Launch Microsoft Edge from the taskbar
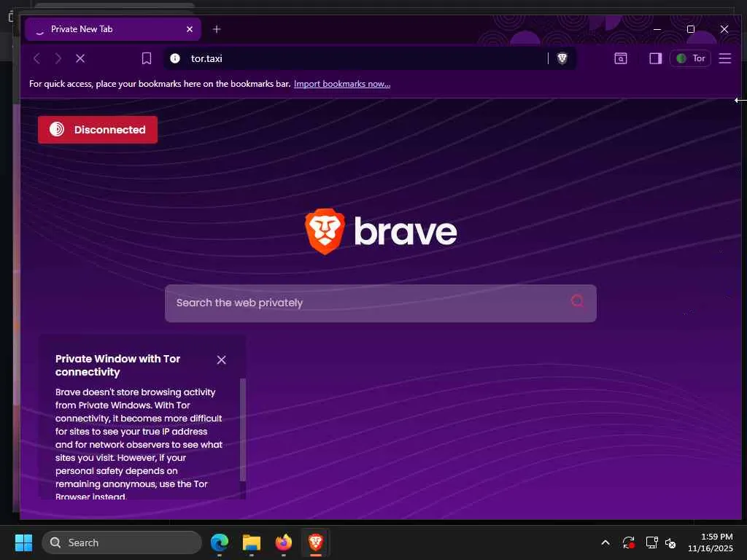Screen dimensions: 747x560 pyautogui.click(x=220, y=542)
